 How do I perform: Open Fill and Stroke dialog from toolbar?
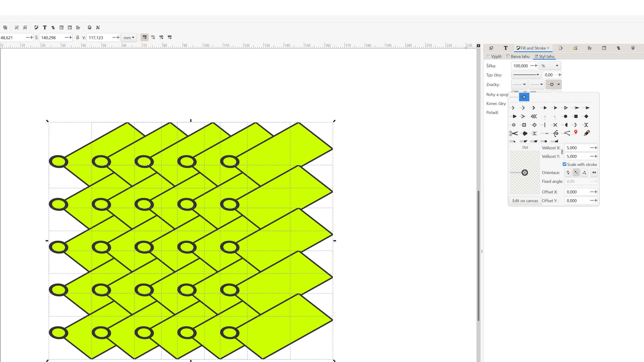[x=36, y=27]
